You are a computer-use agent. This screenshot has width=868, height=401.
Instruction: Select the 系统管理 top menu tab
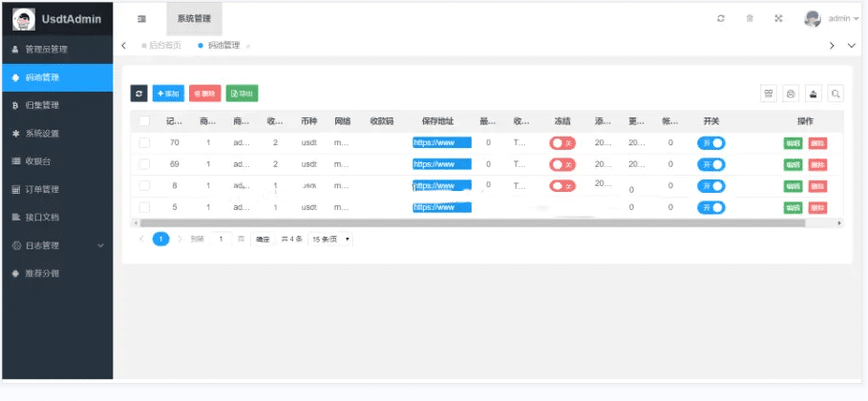pyautogui.click(x=194, y=19)
